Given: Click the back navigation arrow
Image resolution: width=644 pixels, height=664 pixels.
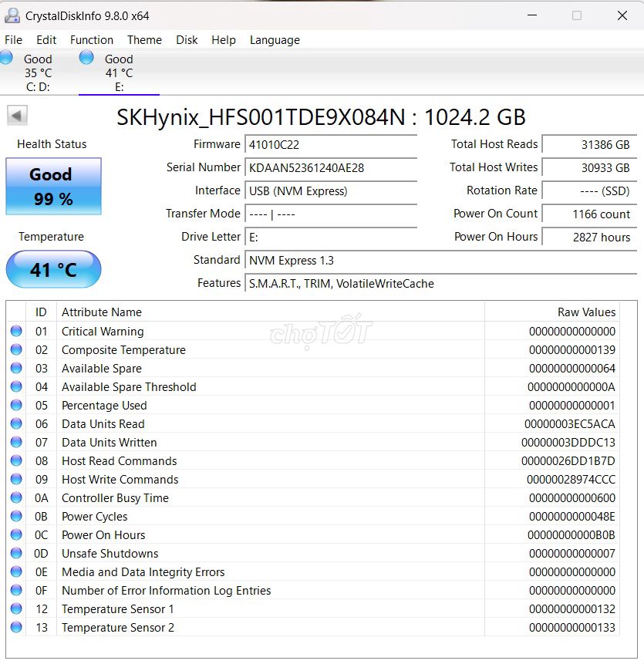Looking at the screenshot, I should [16, 114].
